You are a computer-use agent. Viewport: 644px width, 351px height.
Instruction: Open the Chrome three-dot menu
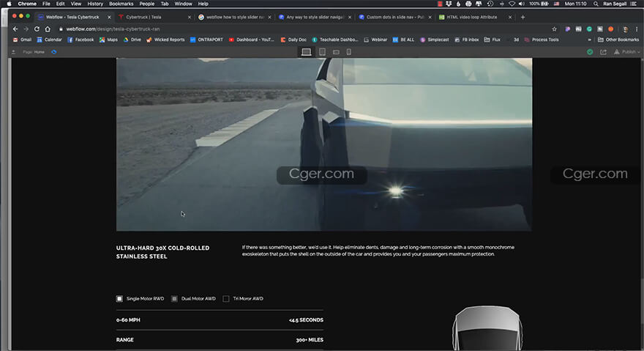(x=637, y=29)
